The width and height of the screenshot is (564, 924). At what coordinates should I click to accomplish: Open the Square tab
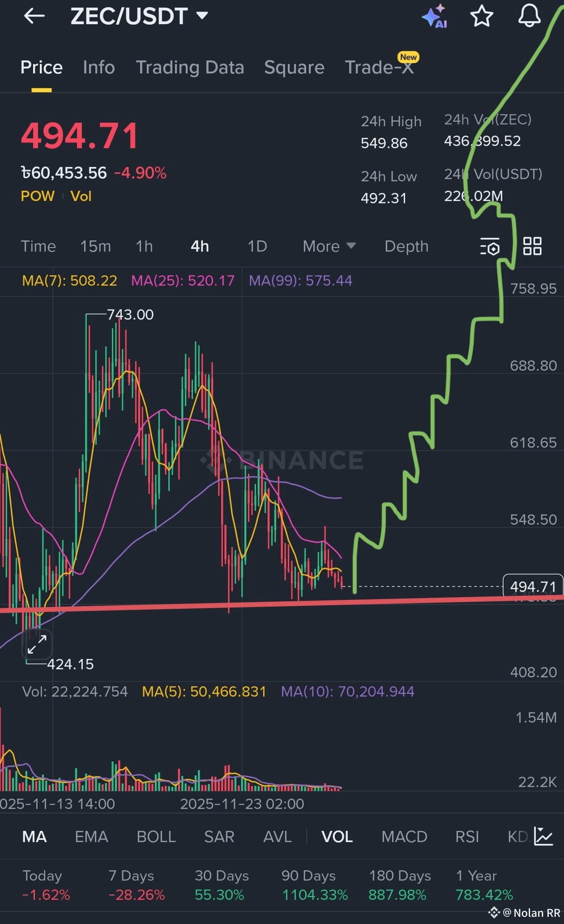tap(294, 67)
